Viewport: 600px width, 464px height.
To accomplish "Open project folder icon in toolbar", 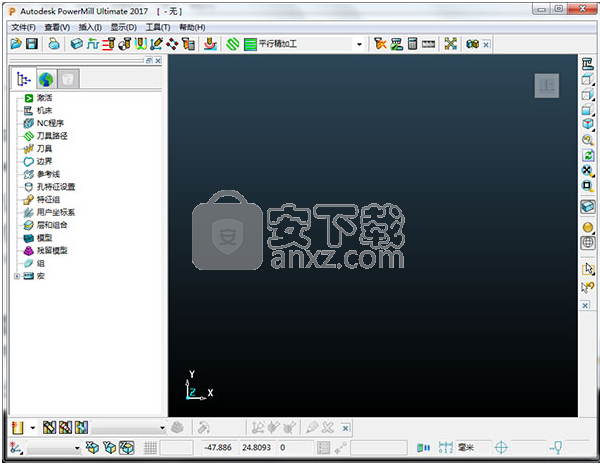I will [16, 44].
